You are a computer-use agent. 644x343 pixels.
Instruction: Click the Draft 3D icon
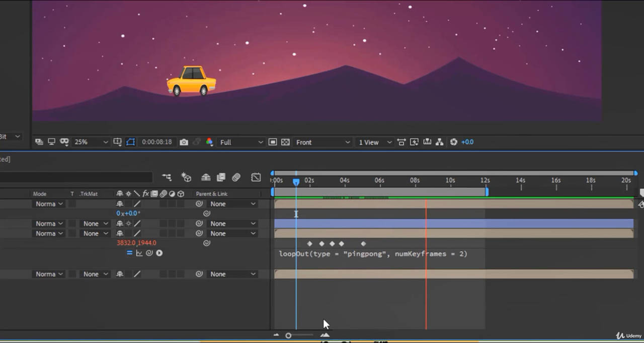[x=187, y=177]
